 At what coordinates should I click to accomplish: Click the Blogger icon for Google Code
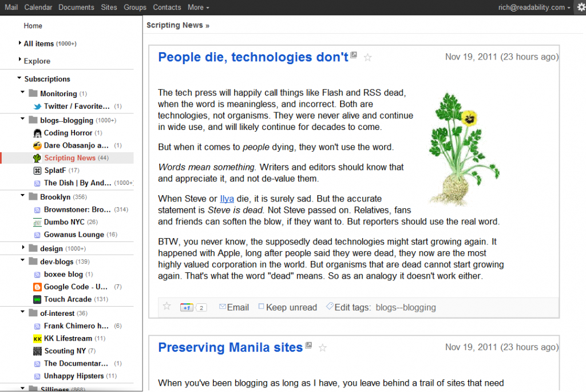(37, 287)
